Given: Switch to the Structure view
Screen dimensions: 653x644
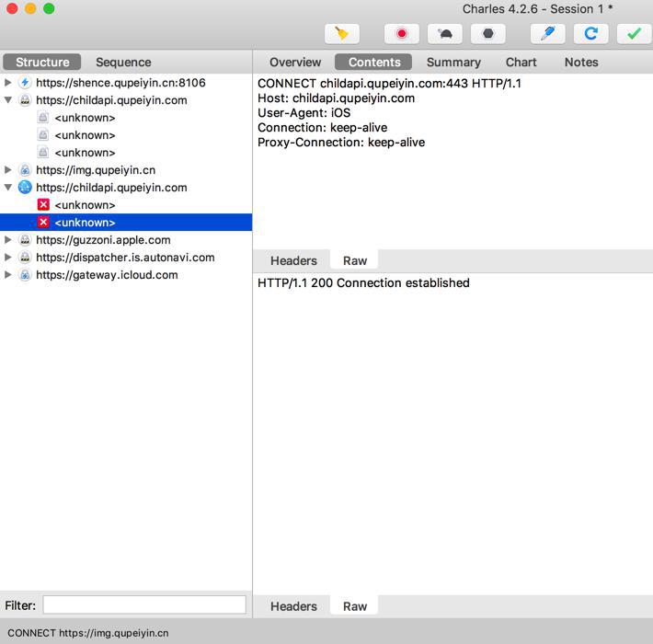Looking at the screenshot, I should 42,62.
